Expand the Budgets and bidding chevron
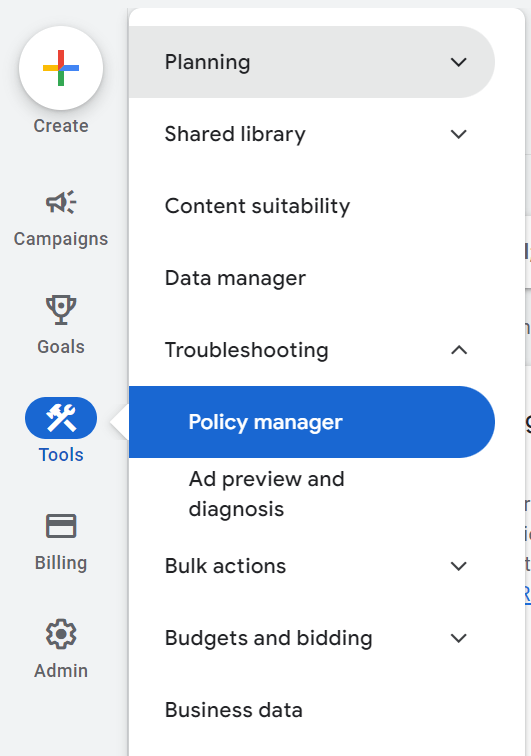The width and height of the screenshot is (531, 756). pyautogui.click(x=459, y=638)
